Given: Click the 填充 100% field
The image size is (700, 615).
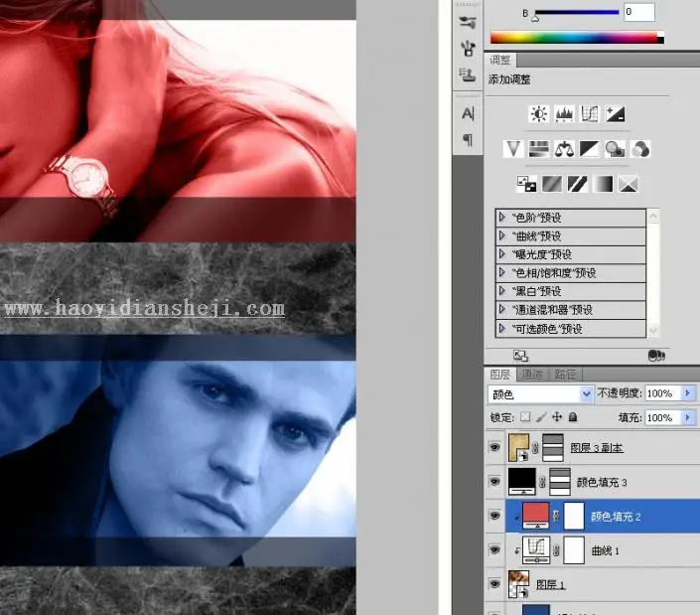Looking at the screenshot, I should [x=662, y=417].
